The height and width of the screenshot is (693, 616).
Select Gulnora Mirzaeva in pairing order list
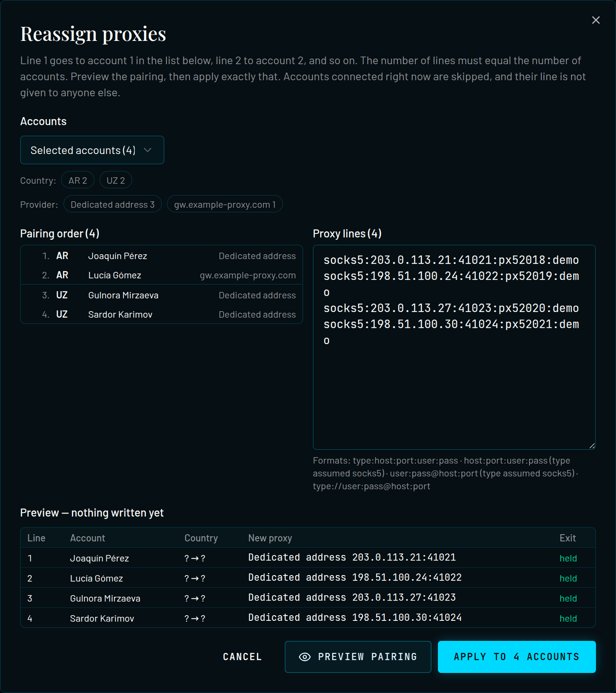click(x=161, y=295)
